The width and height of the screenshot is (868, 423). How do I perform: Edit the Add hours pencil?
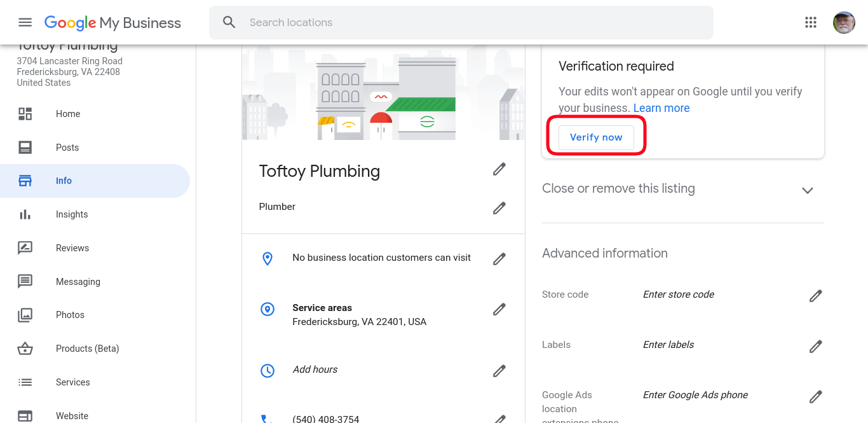coord(499,370)
